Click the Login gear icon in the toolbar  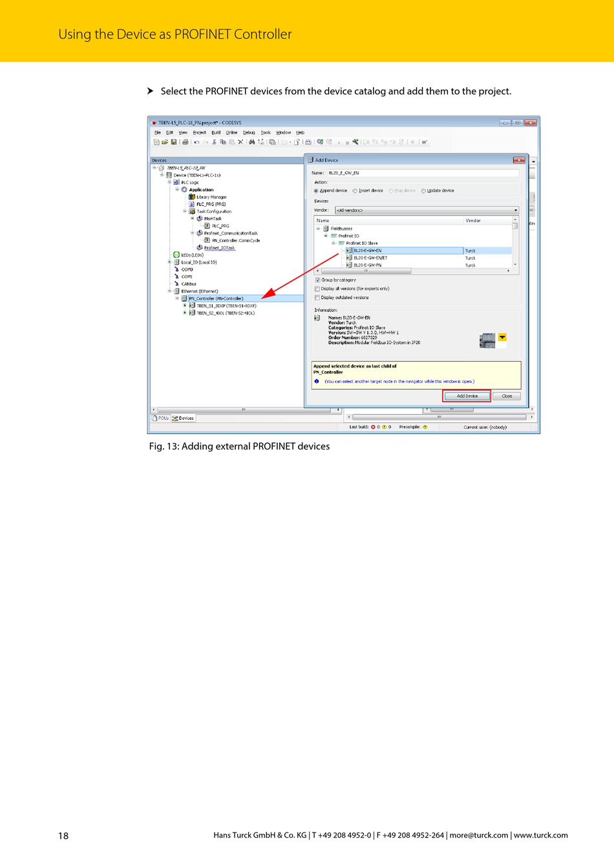(x=320, y=142)
